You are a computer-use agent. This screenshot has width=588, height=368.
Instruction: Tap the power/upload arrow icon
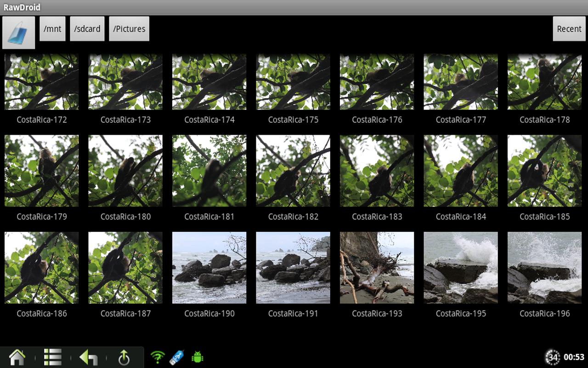click(x=124, y=357)
